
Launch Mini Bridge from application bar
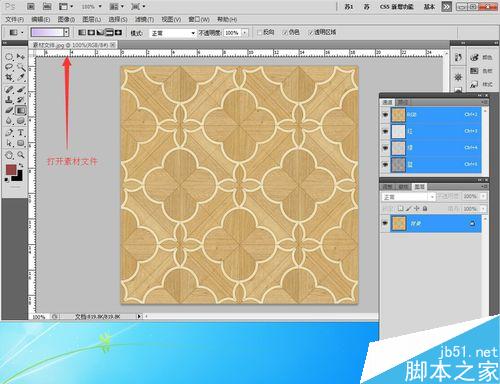point(47,6)
